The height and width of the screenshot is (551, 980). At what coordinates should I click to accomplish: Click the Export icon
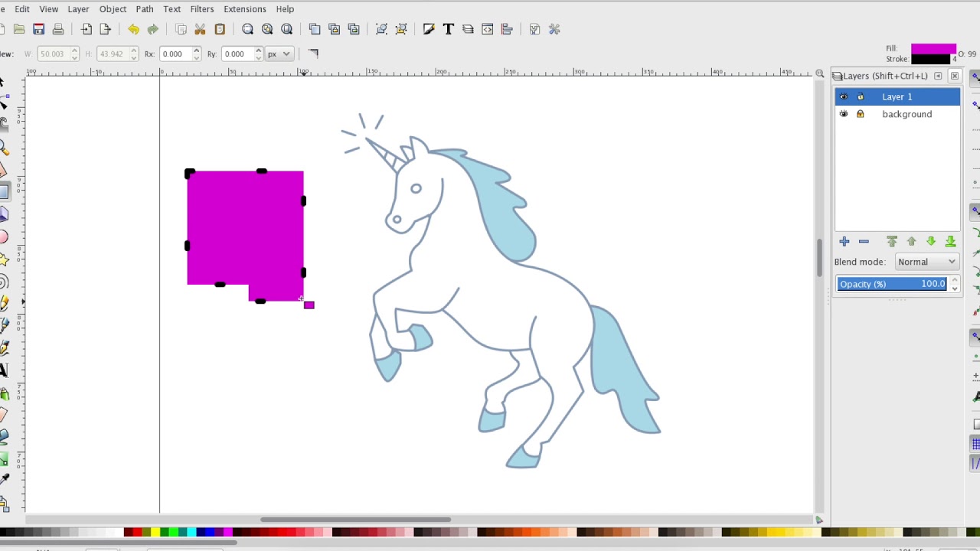click(106, 29)
